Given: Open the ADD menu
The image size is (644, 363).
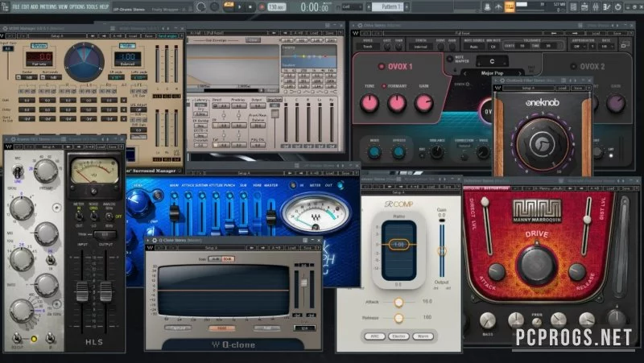Looking at the screenshot, I should [35, 6].
